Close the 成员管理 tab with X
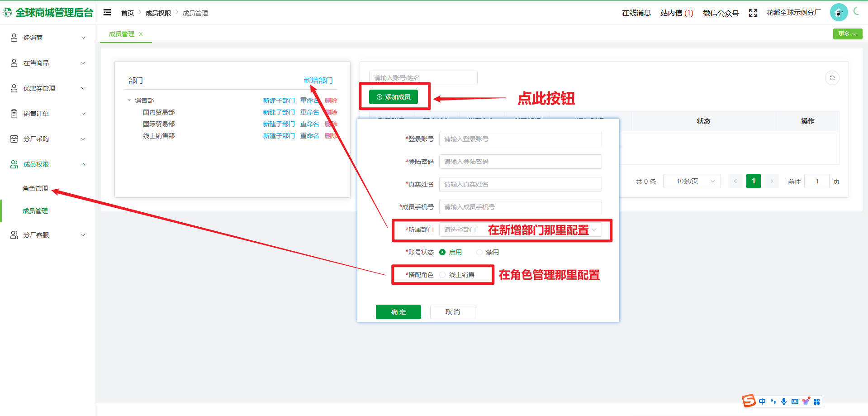The image size is (868, 416). (x=141, y=34)
